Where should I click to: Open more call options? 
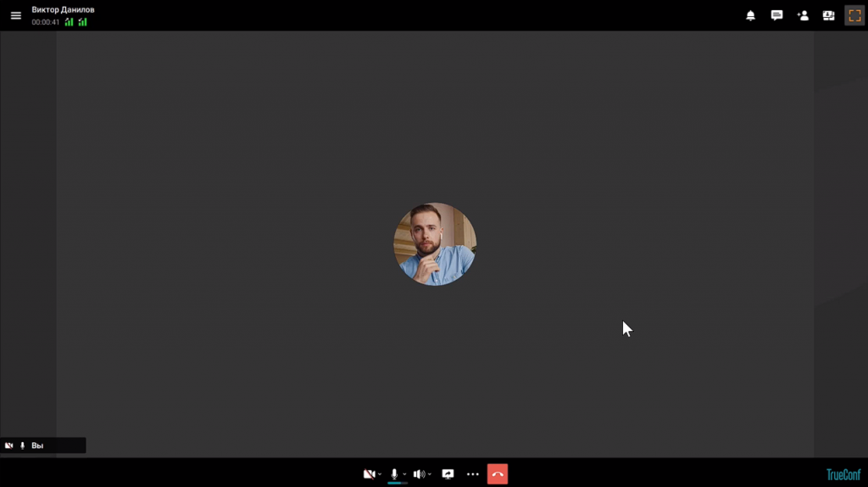coord(473,474)
